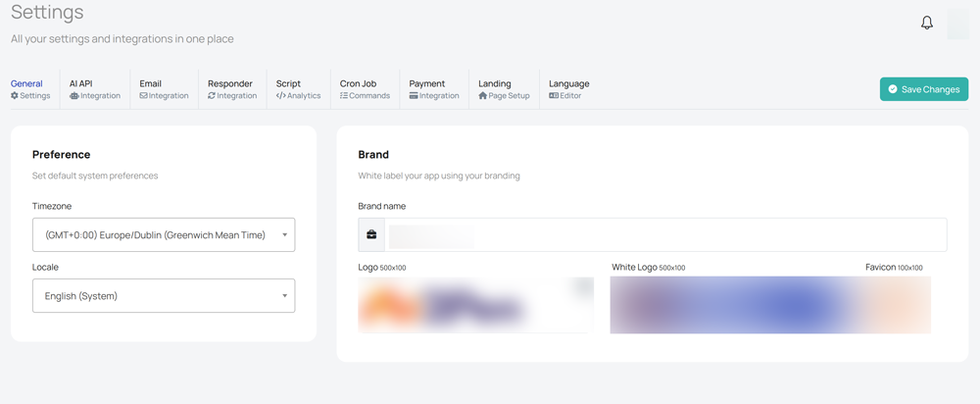
Task: Click the home icon under Landing
Action: click(483, 96)
